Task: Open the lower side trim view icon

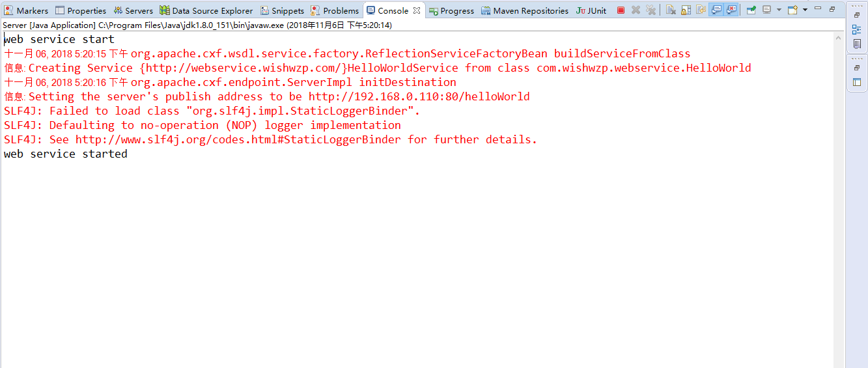Action: 856,83
